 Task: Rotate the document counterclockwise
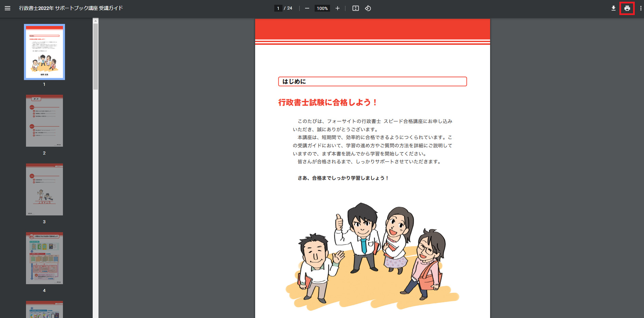tap(368, 8)
